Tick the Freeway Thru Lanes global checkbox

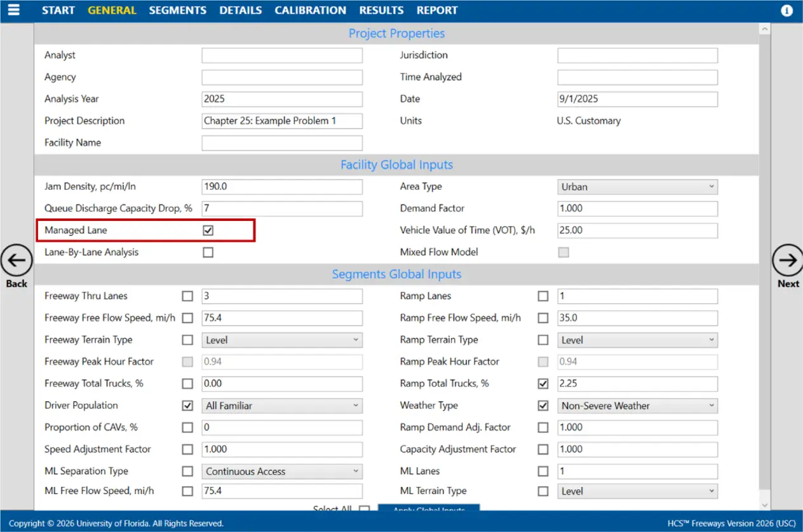pyautogui.click(x=187, y=296)
